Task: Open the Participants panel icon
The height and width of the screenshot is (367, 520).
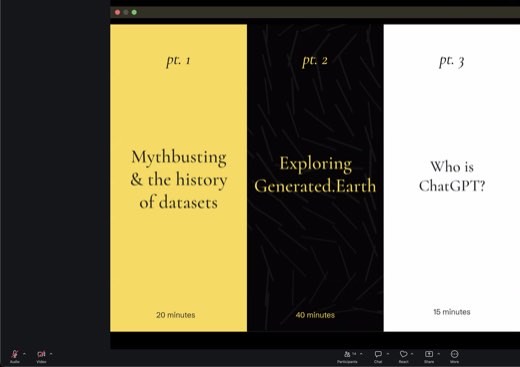Action: 347,354
